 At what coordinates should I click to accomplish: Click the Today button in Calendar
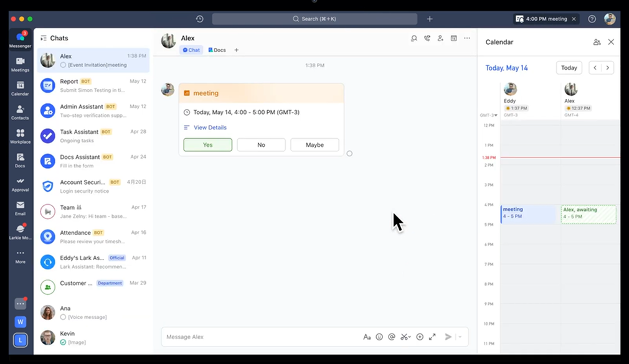[x=569, y=68]
